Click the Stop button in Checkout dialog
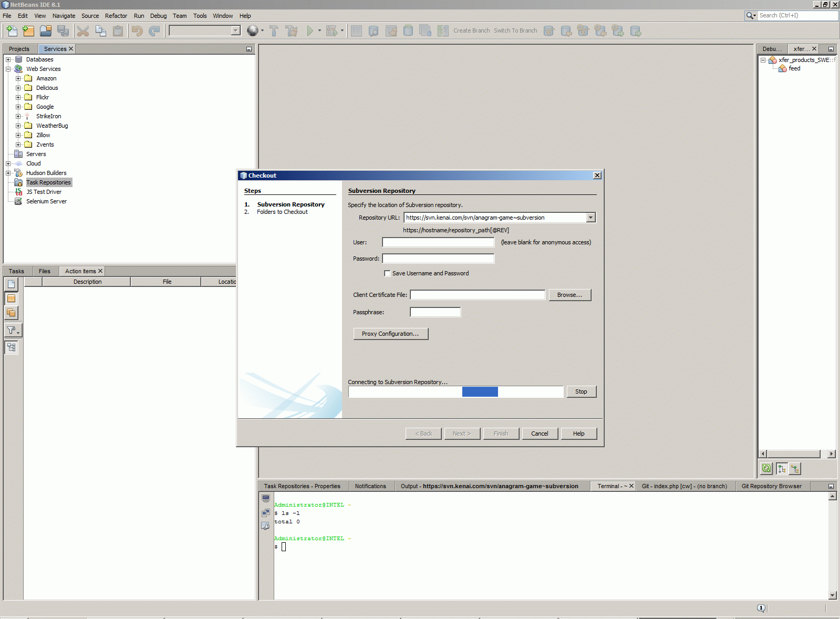The image size is (840, 619). click(581, 391)
